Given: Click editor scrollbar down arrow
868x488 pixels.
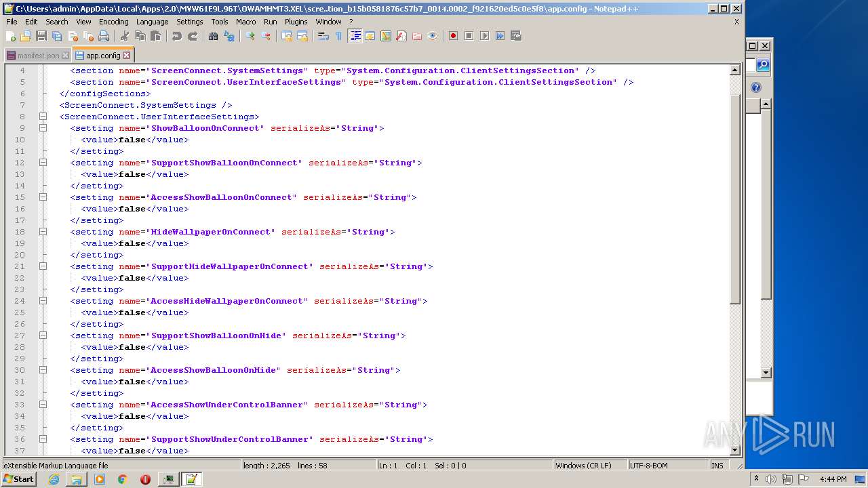Looking at the screenshot, I should tap(734, 450).
